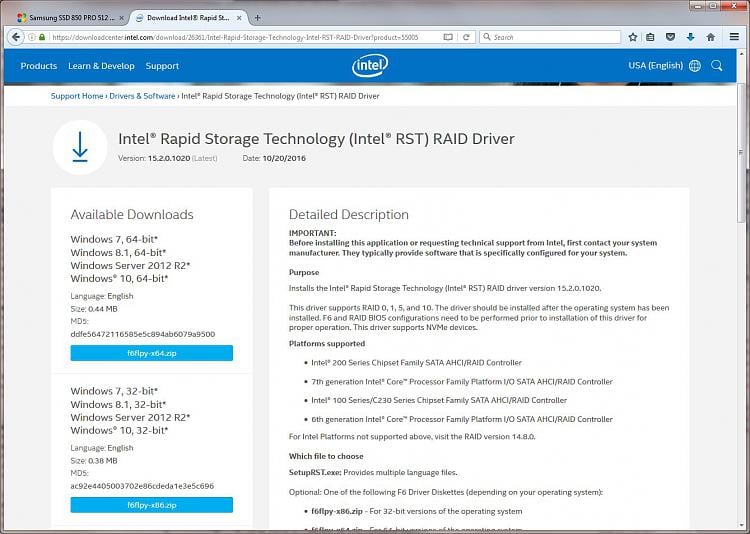The width and height of the screenshot is (750, 534).
Task: Click the Platforms supported heading
Action: point(327,344)
